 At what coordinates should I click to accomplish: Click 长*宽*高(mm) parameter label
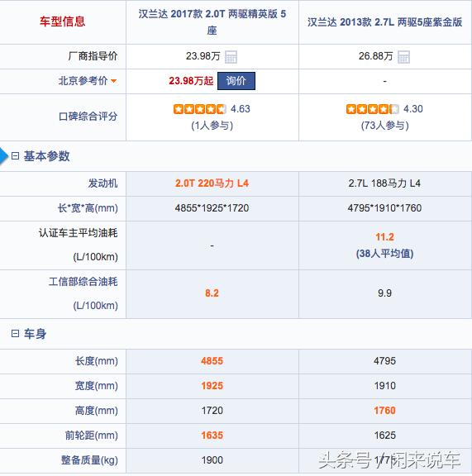88,208
